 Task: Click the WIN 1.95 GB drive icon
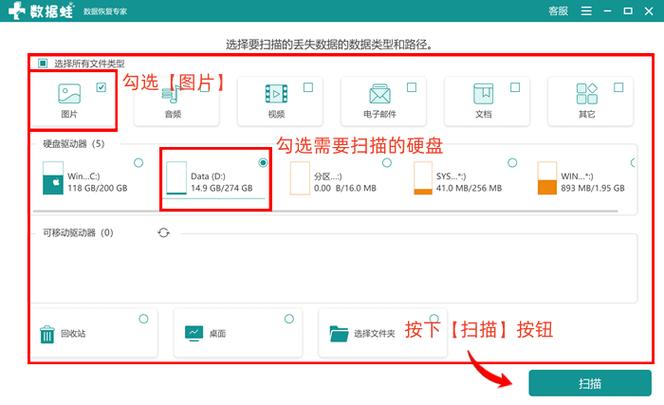point(547,178)
